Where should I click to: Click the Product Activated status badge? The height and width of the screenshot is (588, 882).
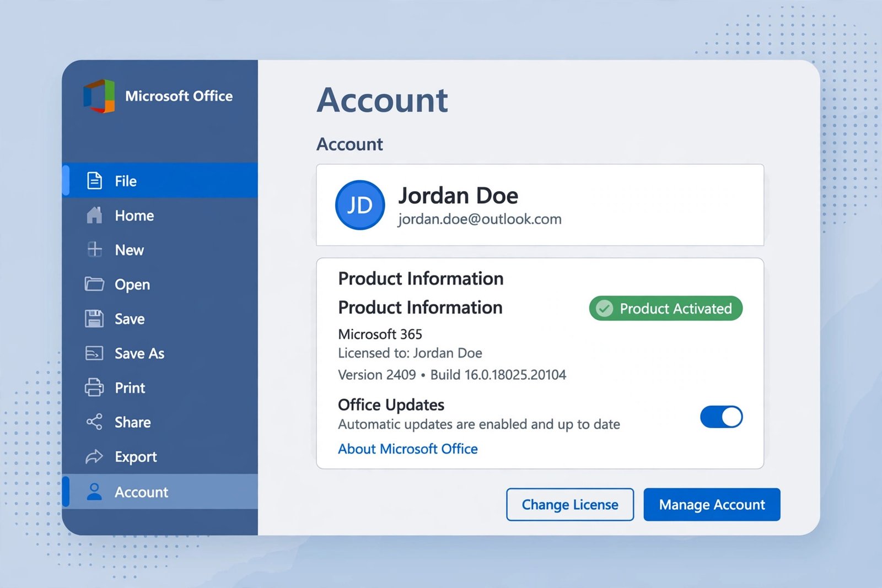point(666,309)
